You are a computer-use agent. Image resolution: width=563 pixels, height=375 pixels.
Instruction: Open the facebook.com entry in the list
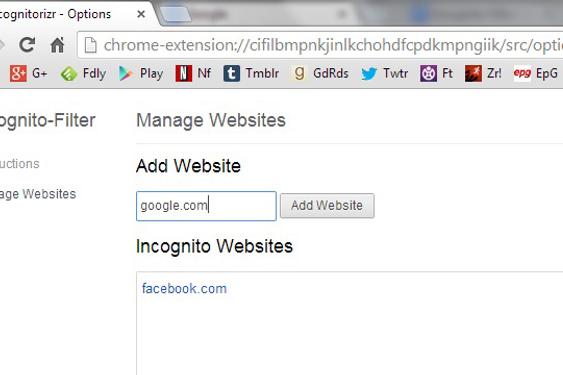(184, 288)
